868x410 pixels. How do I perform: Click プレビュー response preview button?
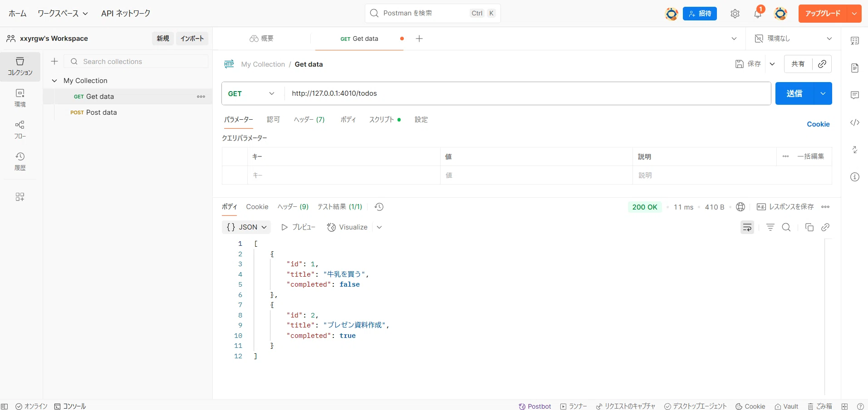tap(298, 227)
